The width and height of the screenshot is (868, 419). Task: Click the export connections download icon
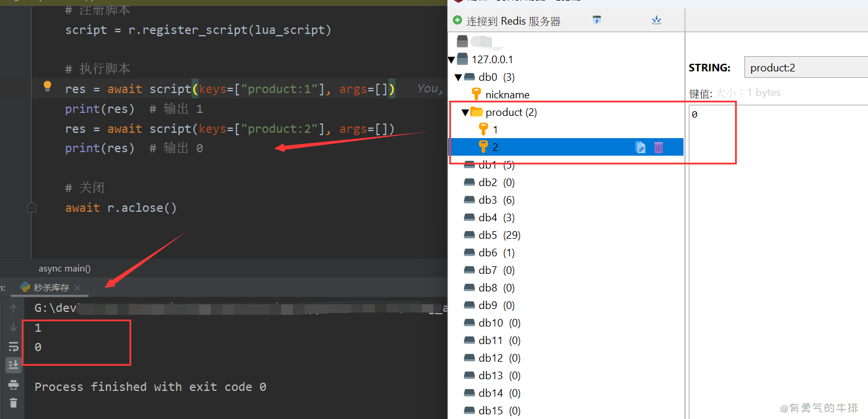click(656, 20)
